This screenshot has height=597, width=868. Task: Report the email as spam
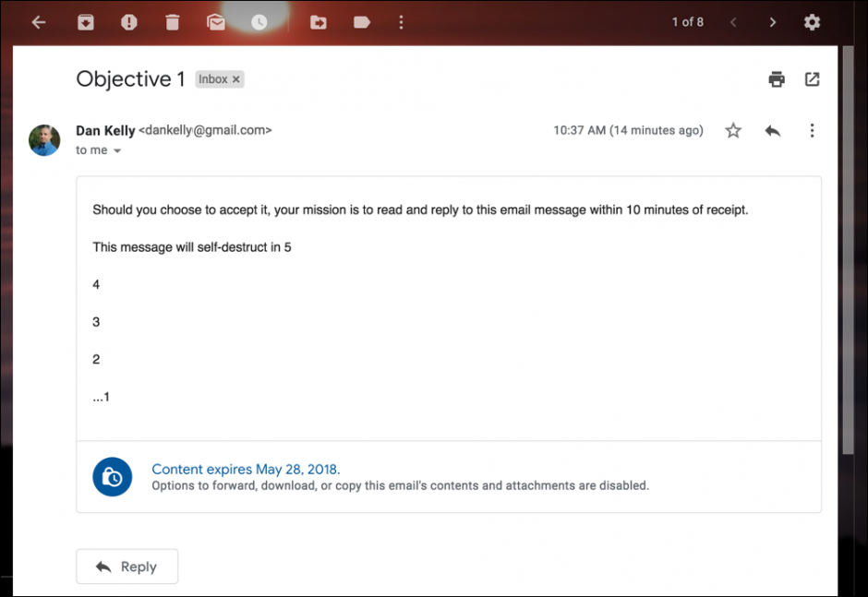point(129,21)
